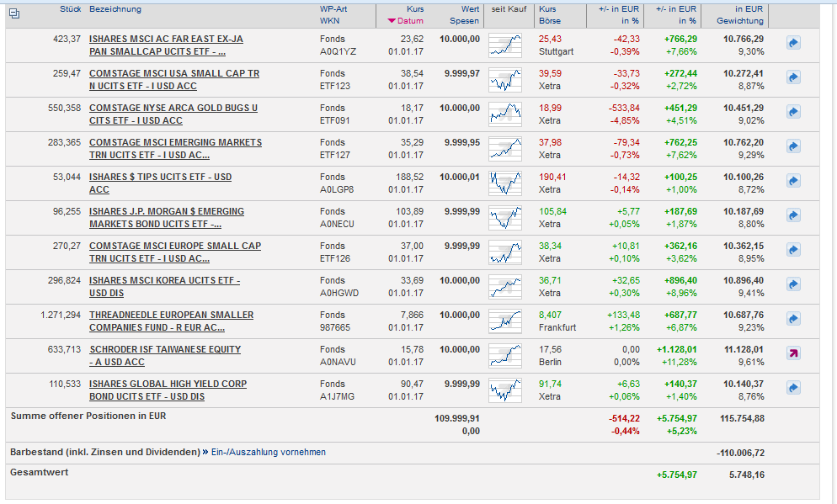Click the purple arrow icon for Schroder ISF Taiwanese Equity
Image resolution: width=837 pixels, height=504 pixels.
(x=792, y=353)
